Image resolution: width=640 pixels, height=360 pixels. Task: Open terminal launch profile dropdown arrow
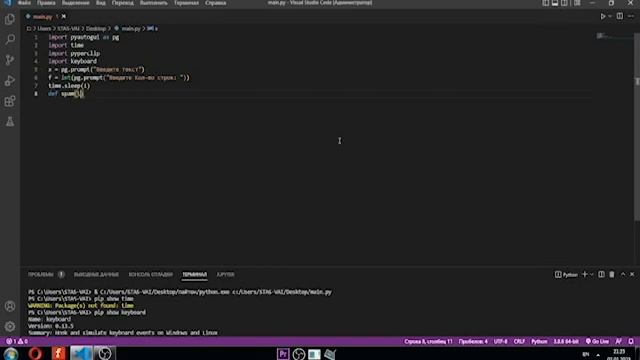(x=591, y=275)
